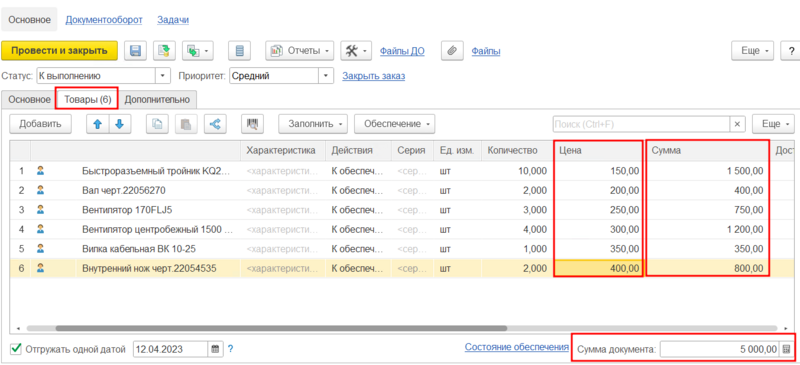Image resolution: width=800 pixels, height=365 pixels.
Task: Move row down with arrow icon
Action: click(x=119, y=124)
